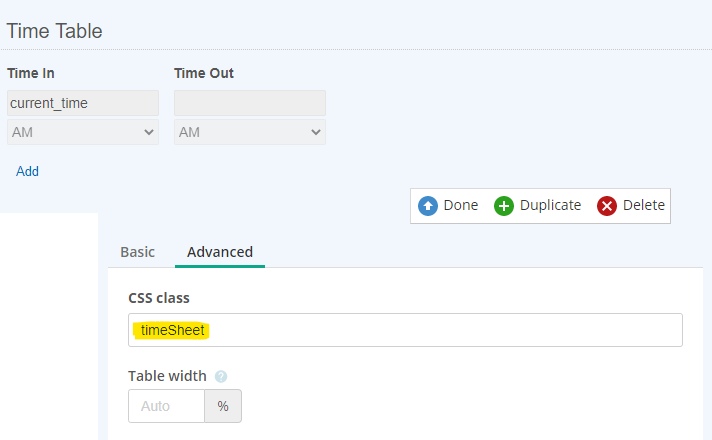712x440 pixels.
Task: Click the green Duplicate plus icon
Action: (x=504, y=206)
